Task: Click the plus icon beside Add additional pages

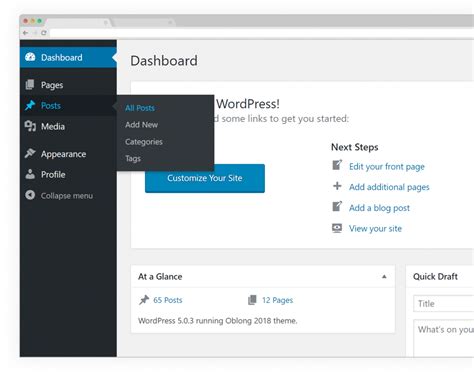Action: (x=337, y=186)
